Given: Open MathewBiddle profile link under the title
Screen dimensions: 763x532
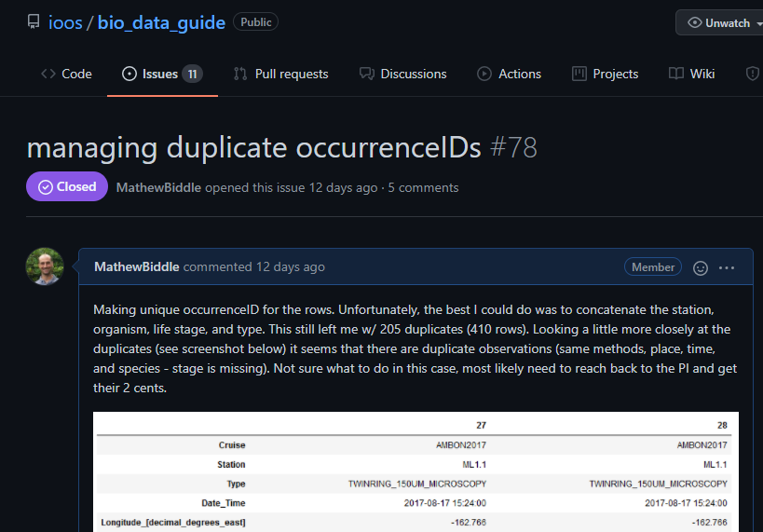Looking at the screenshot, I should click(158, 188).
